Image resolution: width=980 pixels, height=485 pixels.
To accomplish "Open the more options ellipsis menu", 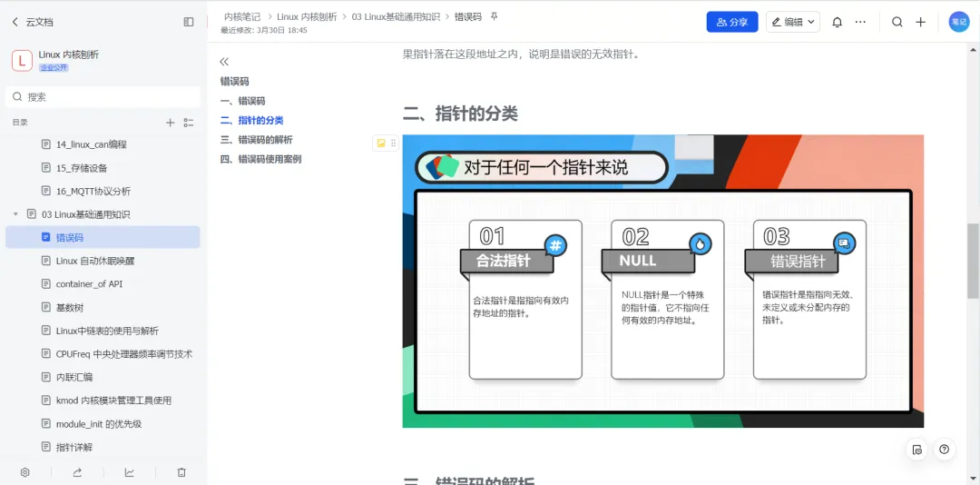I will click(860, 22).
